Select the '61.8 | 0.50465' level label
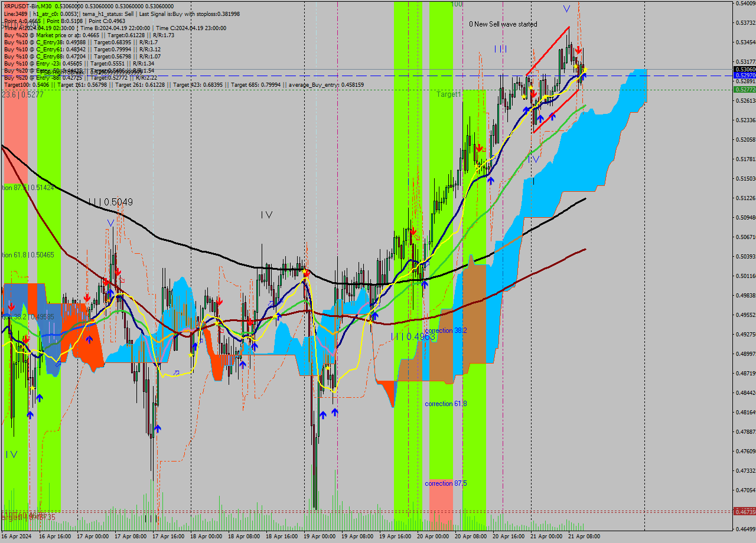This screenshot has width=756, height=543. coord(27,255)
